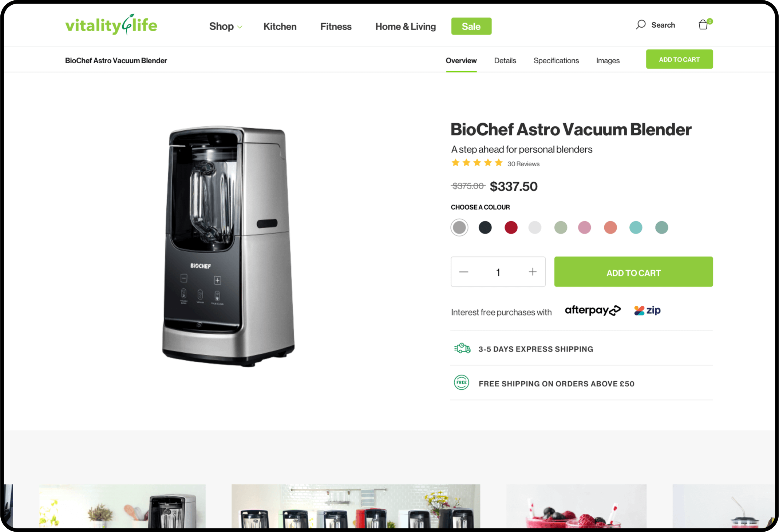Open the Sale page button
This screenshot has height=532, width=779.
pos(471,26)
